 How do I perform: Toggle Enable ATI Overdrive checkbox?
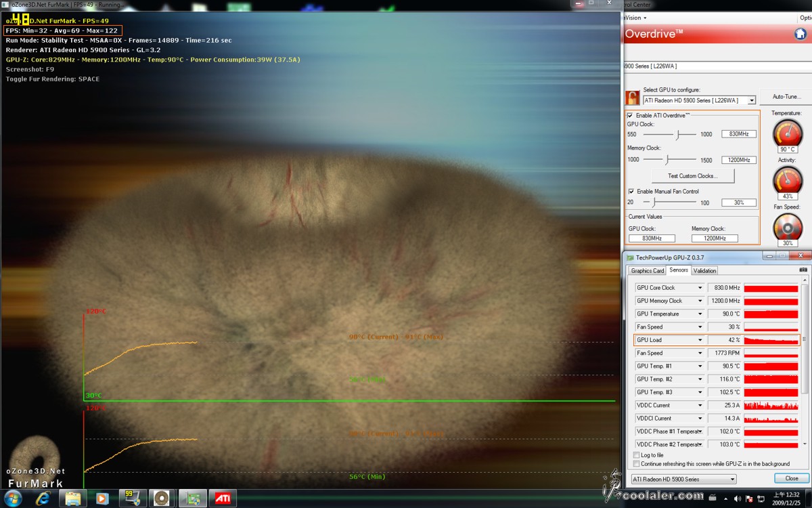pyautogui.click(x=631, y=116)
